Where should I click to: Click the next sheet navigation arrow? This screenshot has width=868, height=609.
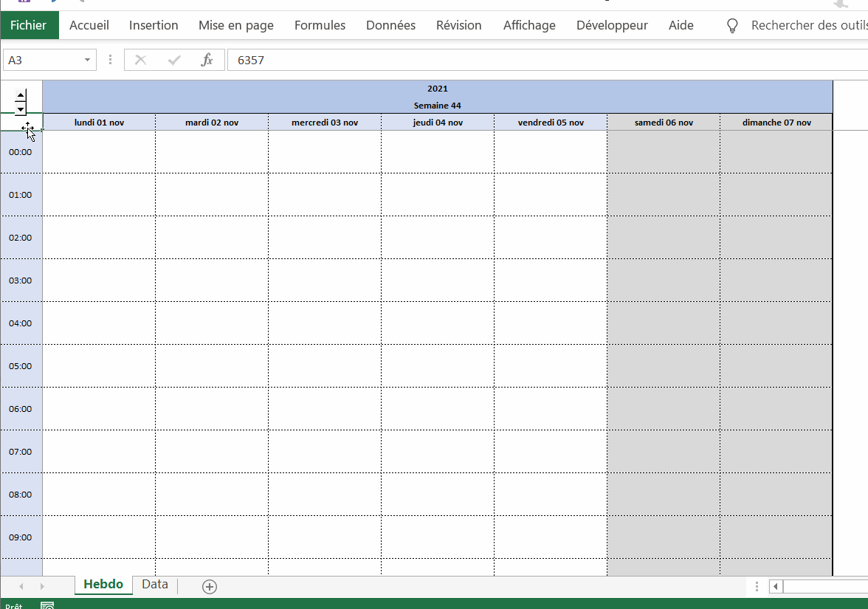click(x=42, y=586)
